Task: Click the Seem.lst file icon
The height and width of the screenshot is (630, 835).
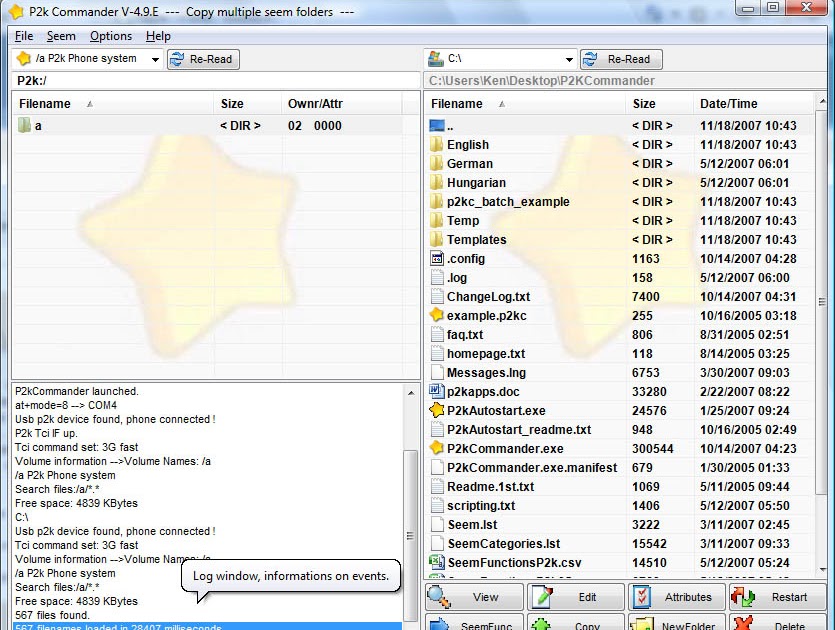Action: pos(437,524)
